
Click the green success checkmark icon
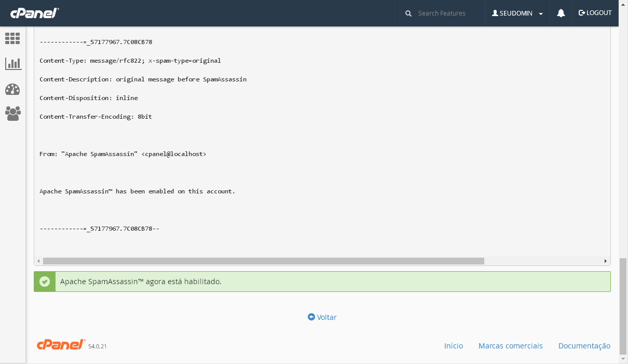click(45, 282)
